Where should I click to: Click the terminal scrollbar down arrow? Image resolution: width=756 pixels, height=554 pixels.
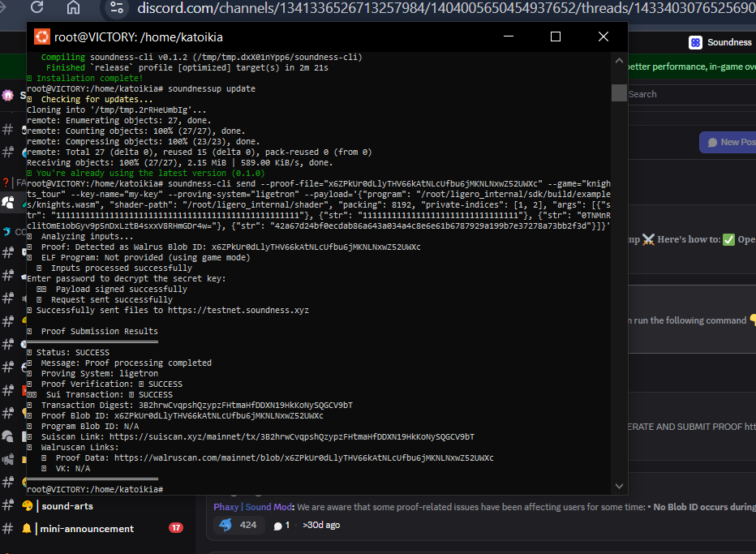click(619, 486)
